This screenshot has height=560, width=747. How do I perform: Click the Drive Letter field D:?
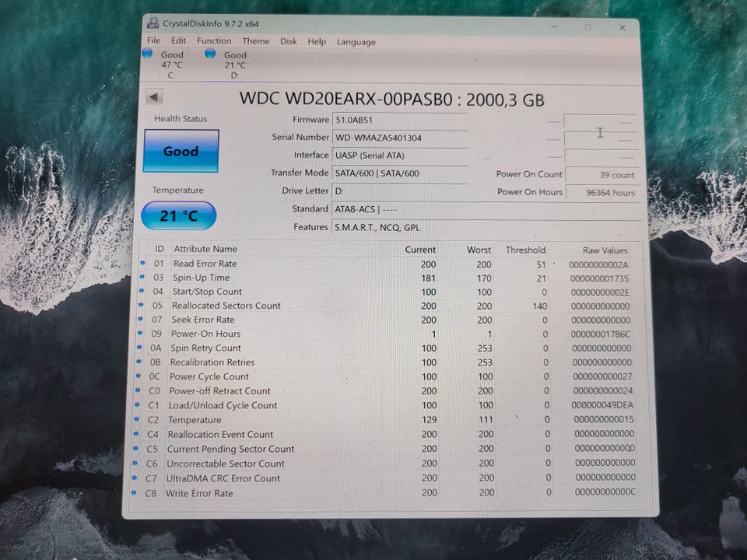pyautogui.click(x=400, y=191)
